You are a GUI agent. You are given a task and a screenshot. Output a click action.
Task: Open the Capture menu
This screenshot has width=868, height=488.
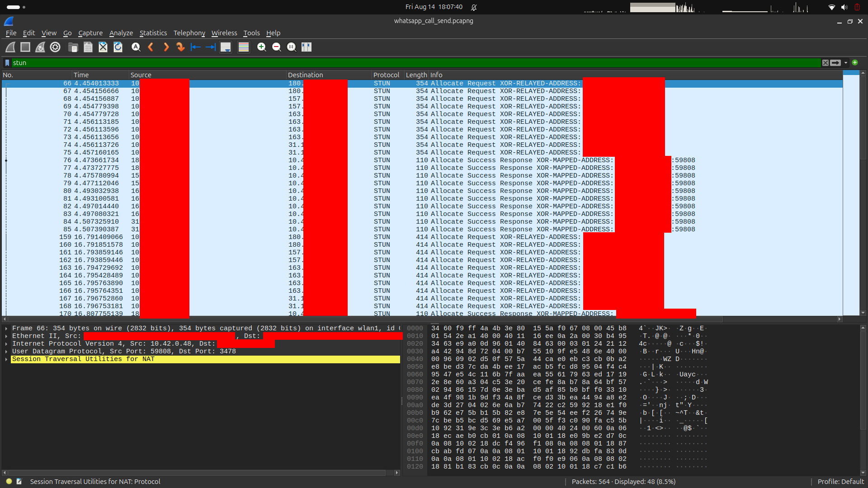coord(90,33)
